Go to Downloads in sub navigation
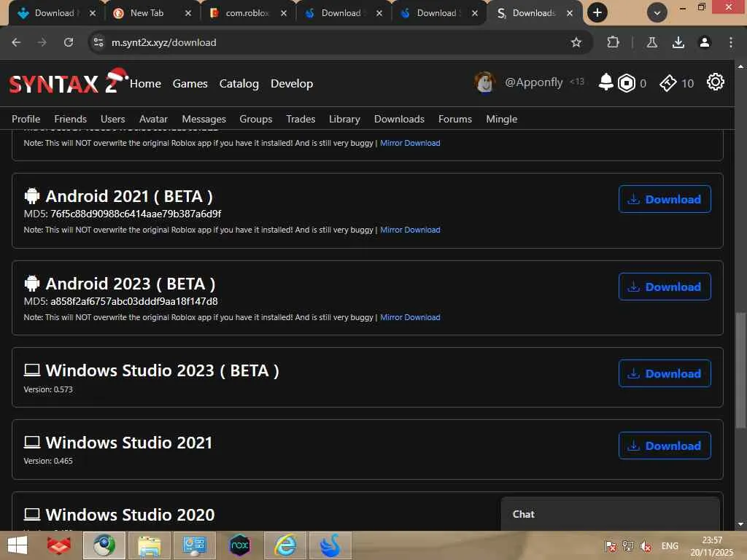The image size is (747, 560). pyautogui.click(x=399, y=119)
